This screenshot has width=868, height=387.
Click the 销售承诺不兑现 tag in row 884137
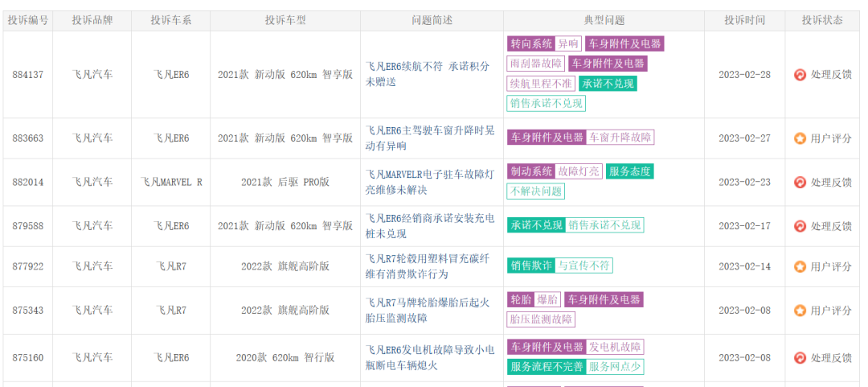(x=546, y=104)
